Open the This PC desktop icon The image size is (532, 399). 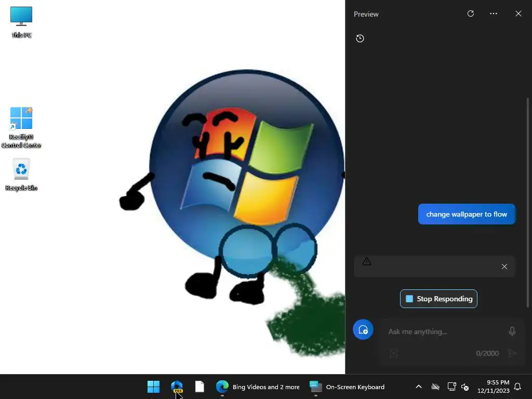[21, 22]
